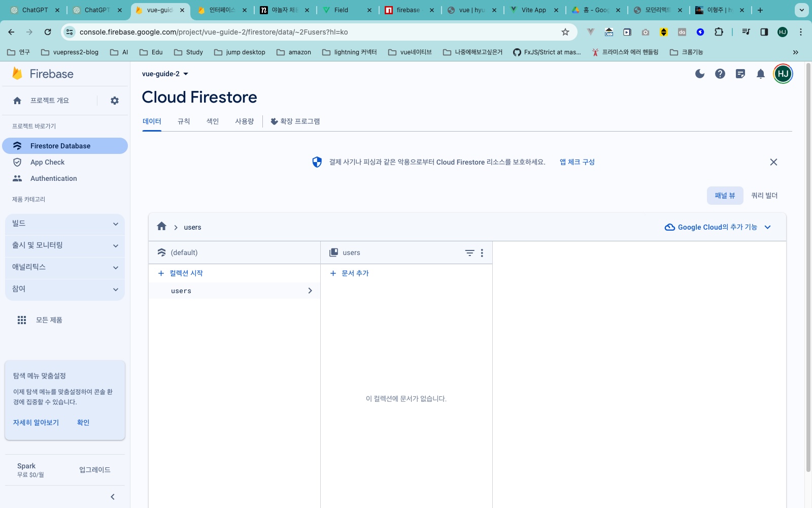Open FxJS/Strict GitHub bookmark
Screen dimensions: 812x508
coord(547,52)
